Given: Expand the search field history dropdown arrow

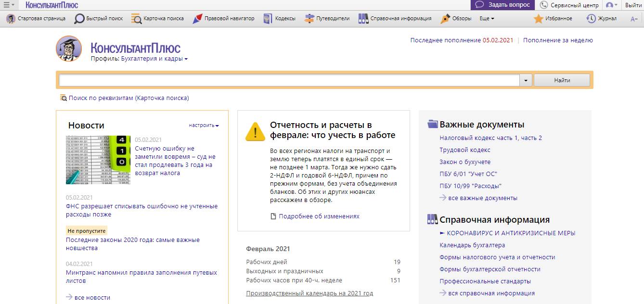Looking at the screenshot, I should pyautogui.click(x=526, y=80).
